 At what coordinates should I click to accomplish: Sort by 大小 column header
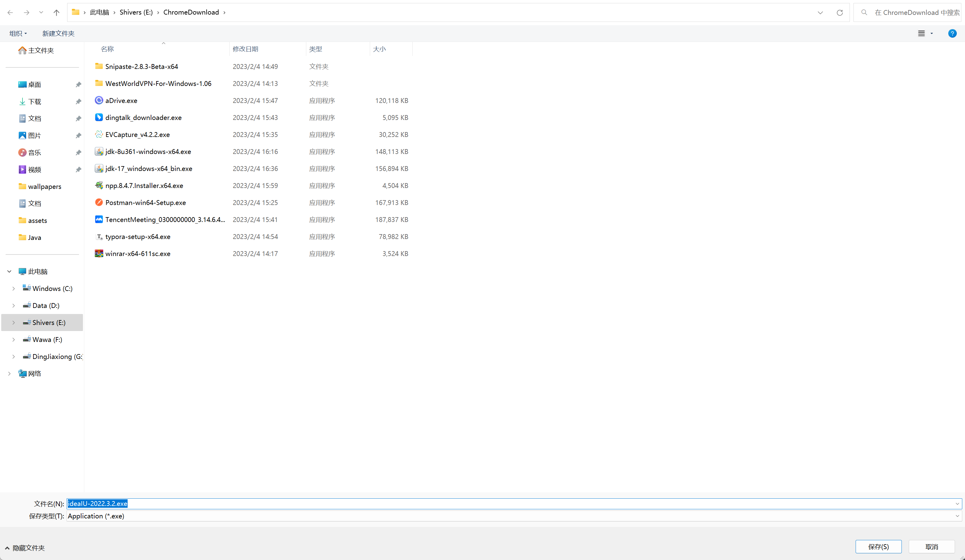coord(379,49)
